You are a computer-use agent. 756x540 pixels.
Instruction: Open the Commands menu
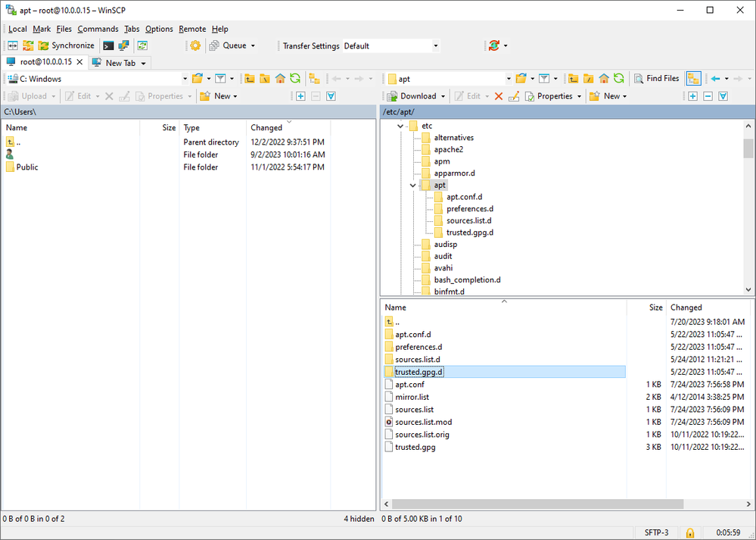coord(98,29)
